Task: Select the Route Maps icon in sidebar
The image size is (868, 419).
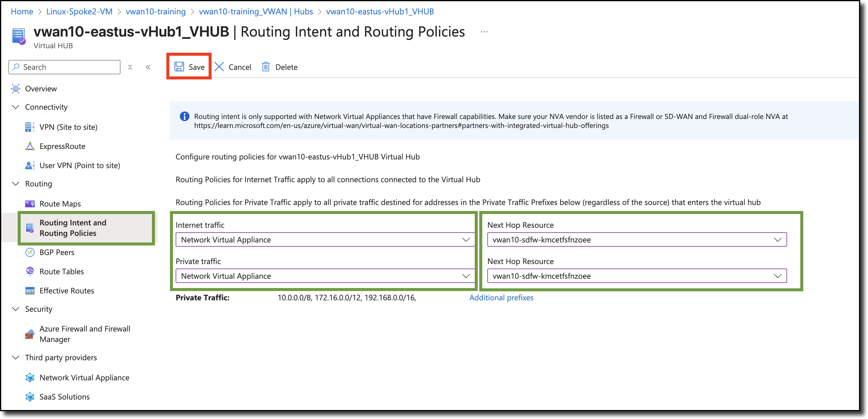Action: 31,204
